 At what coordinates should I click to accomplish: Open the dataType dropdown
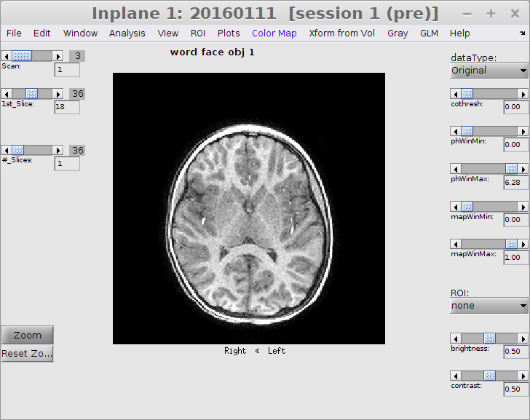click(489, 71)
